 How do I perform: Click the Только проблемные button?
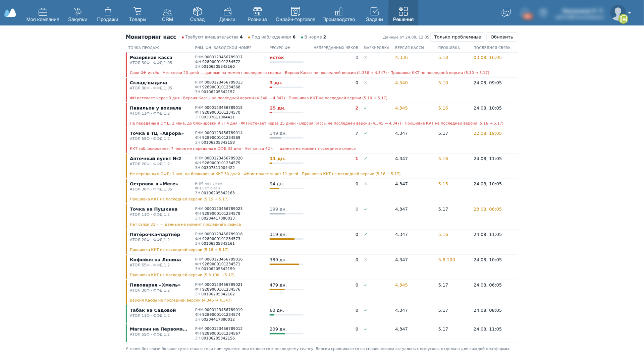(x=457, y=37)
